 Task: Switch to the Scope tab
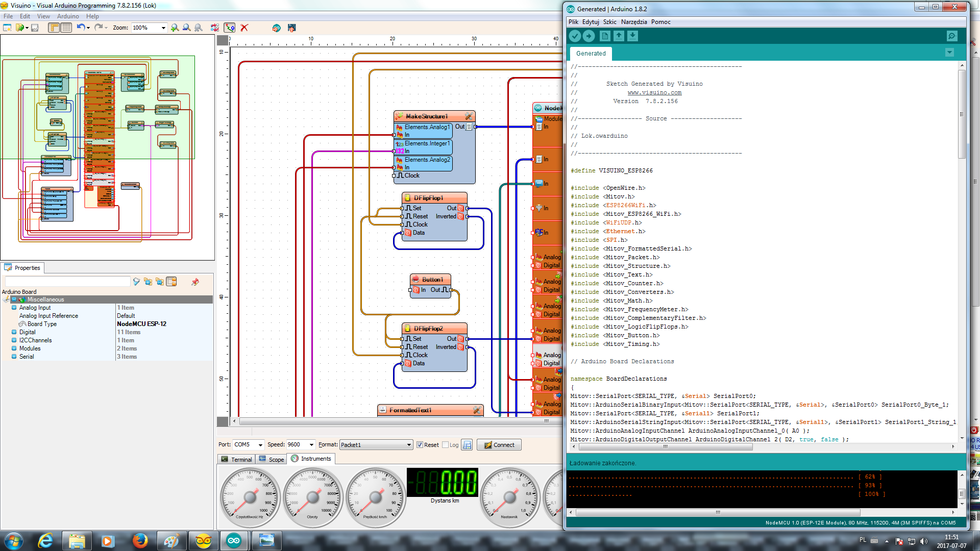click(272, 459)
